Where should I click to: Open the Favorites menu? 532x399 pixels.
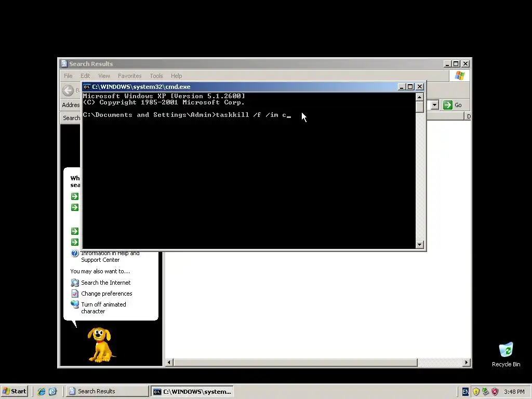(x=129, y=76)
